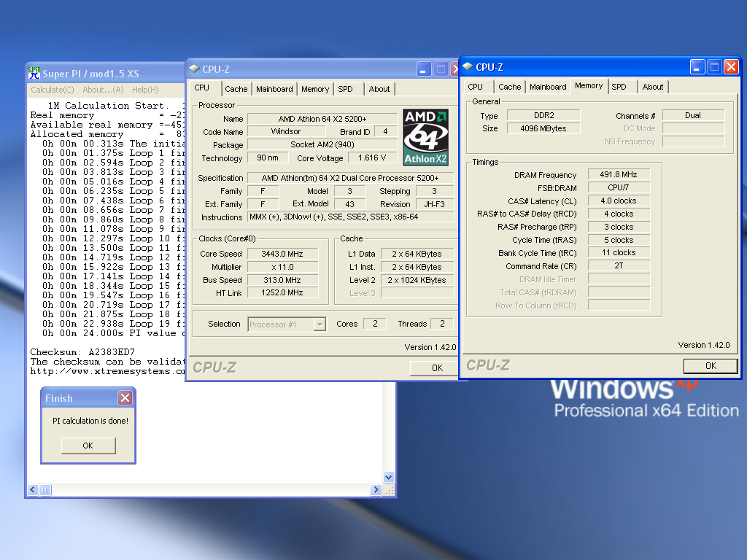Click the memory Size value 4096 MBytes
The image size is (747, 560).
click(543, 128)
